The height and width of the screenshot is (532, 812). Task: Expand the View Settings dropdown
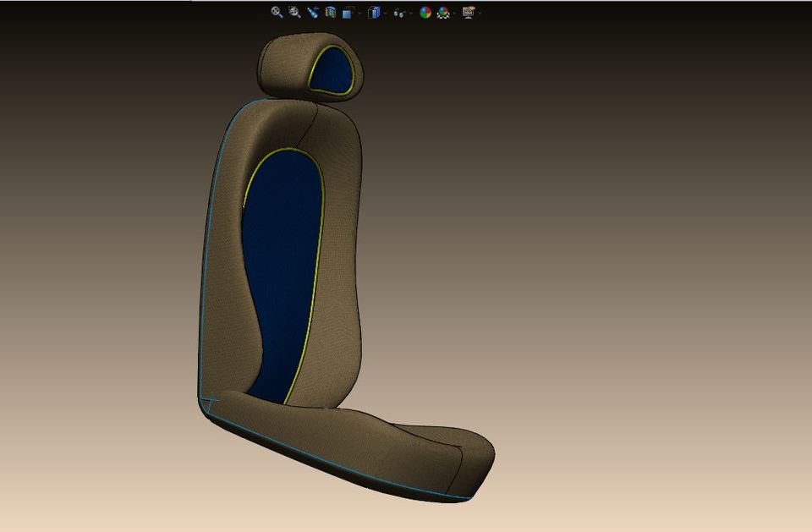coord(479,13)
